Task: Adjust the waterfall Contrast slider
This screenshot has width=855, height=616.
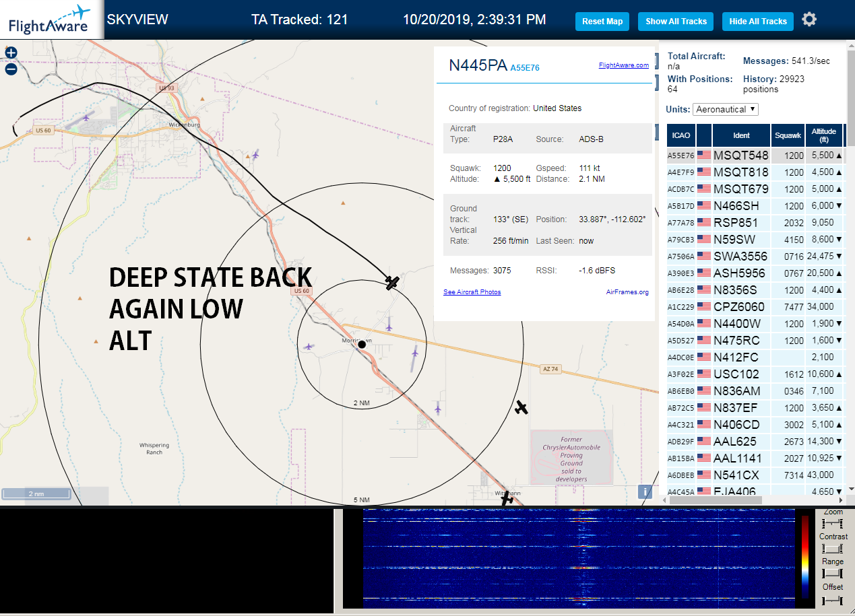Action: pos(833,549)
